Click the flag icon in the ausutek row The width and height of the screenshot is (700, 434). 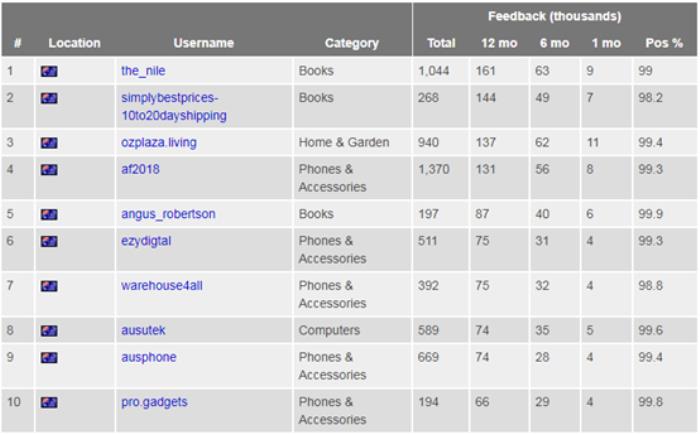click(49, 330)
